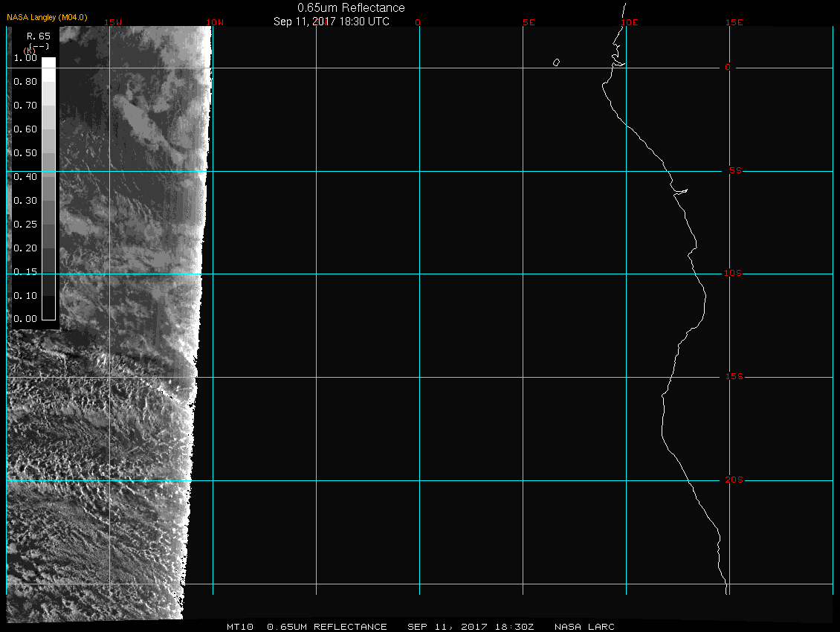Click the 0.80 colorbar value
Screen dimensions: 840x632
click(x=25, y=82)
